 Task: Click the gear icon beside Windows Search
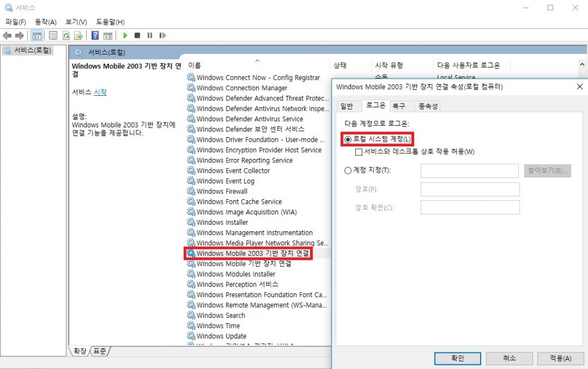click(191, 315)
